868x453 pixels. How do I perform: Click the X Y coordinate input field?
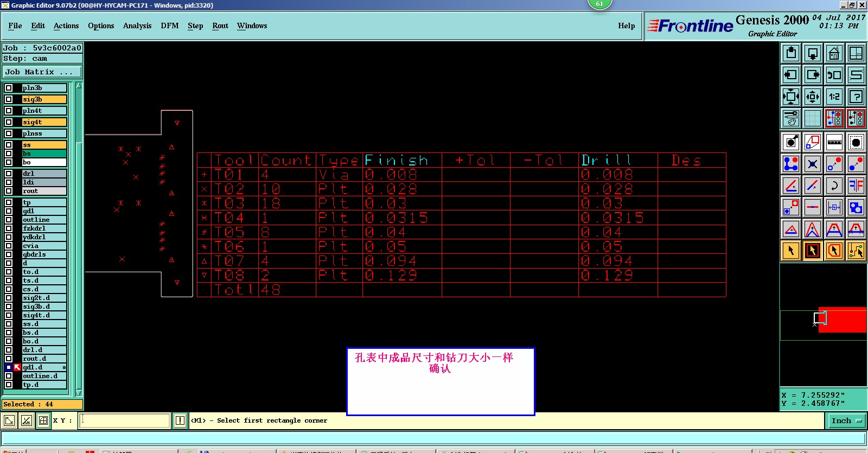coord(125,420)
